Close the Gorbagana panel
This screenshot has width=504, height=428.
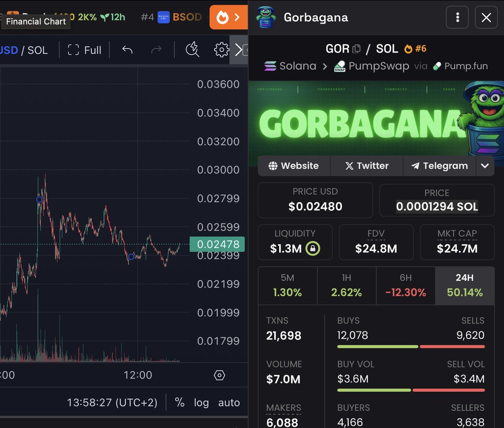[x=486, y=17]
